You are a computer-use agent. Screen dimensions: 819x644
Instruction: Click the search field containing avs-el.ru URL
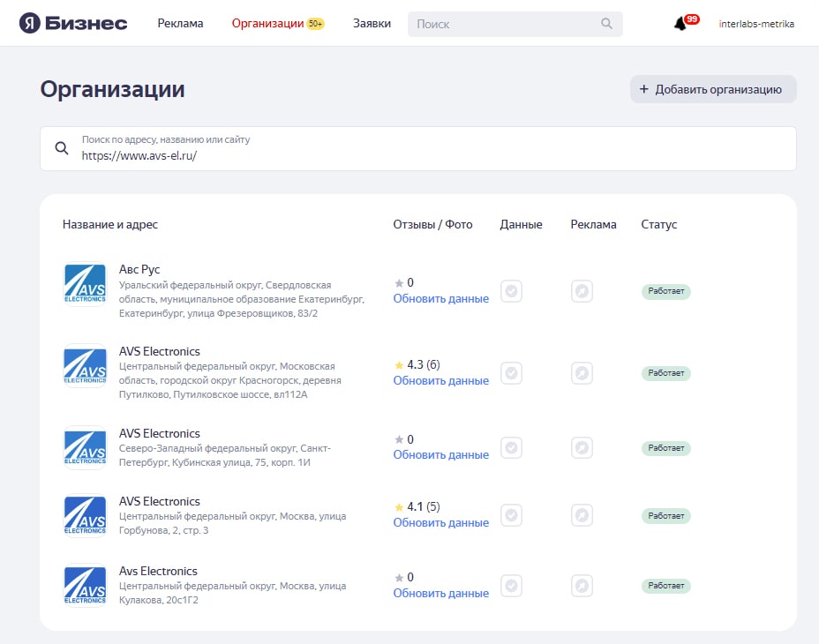(417, 148)
